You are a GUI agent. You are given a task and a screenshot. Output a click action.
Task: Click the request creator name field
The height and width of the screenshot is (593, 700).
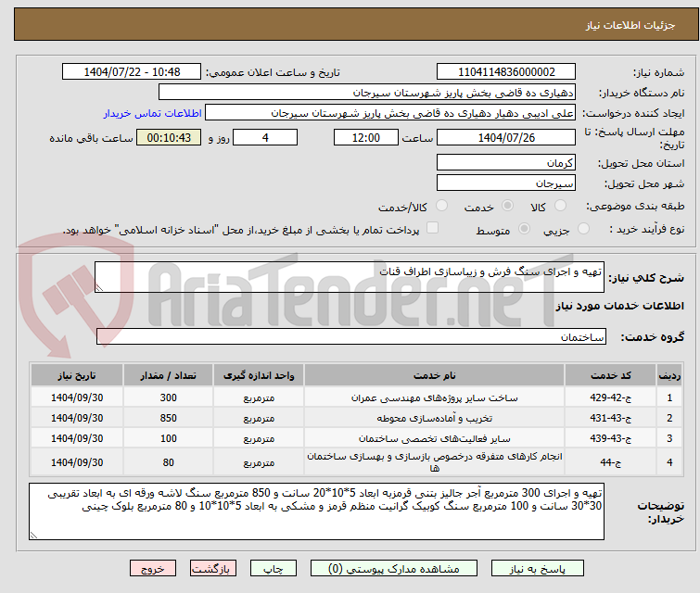pyautogui.click(x=390, y=113)
